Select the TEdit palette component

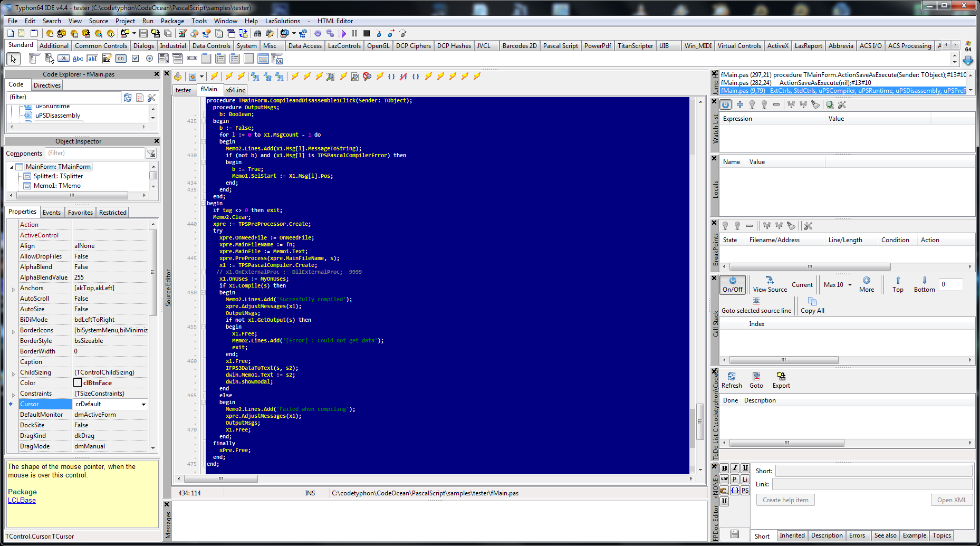[x=92, y=59]
